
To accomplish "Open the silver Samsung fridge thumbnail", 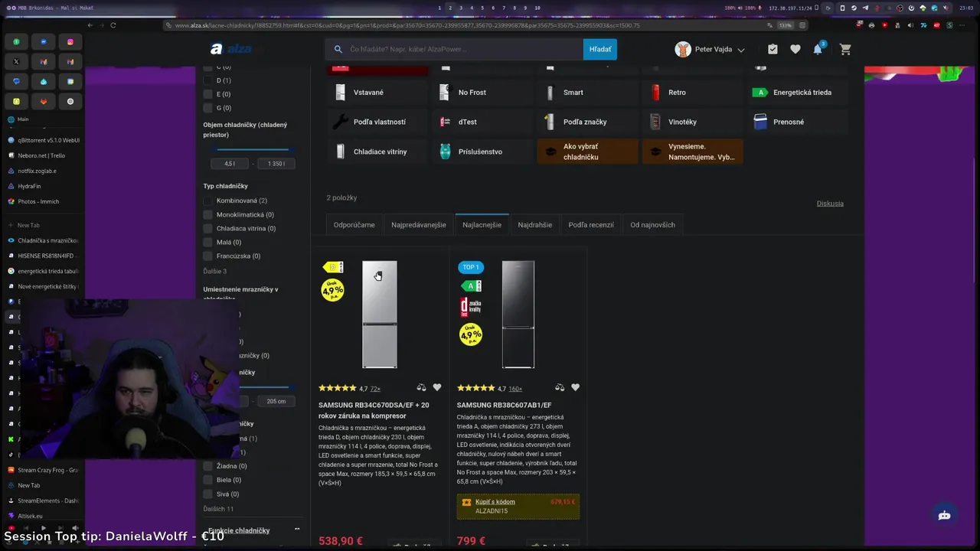I will click(x=380, y=315).
